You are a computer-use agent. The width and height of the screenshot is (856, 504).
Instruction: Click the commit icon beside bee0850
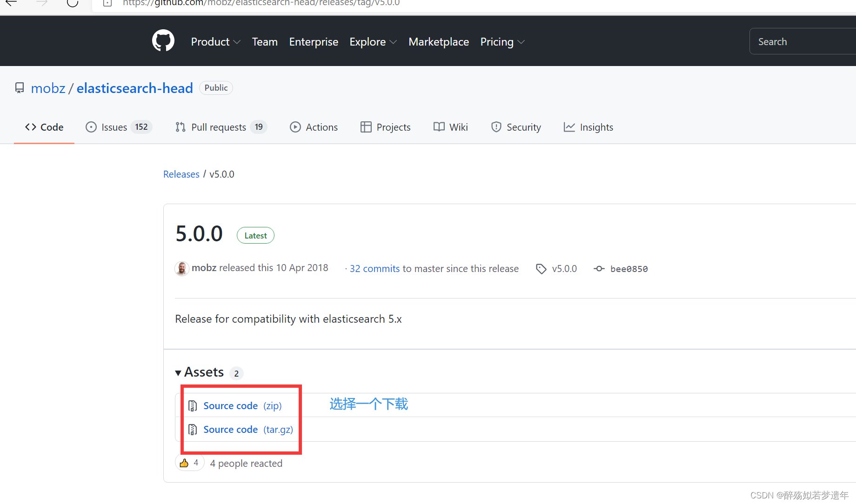(599, 269)
